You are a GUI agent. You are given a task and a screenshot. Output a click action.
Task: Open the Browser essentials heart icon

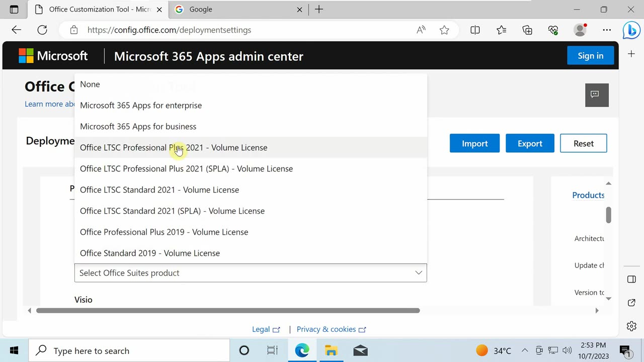tap(553, 30)
